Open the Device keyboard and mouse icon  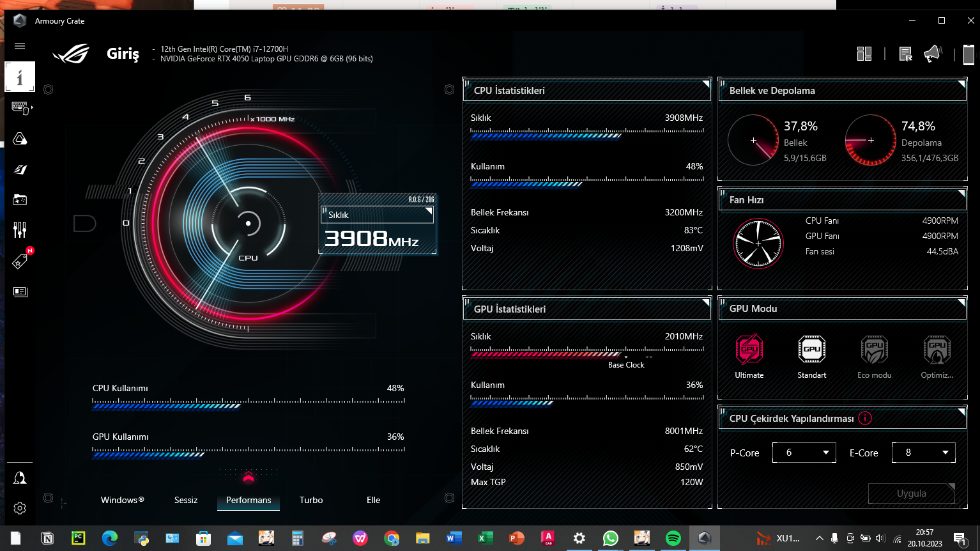[20, 108]
